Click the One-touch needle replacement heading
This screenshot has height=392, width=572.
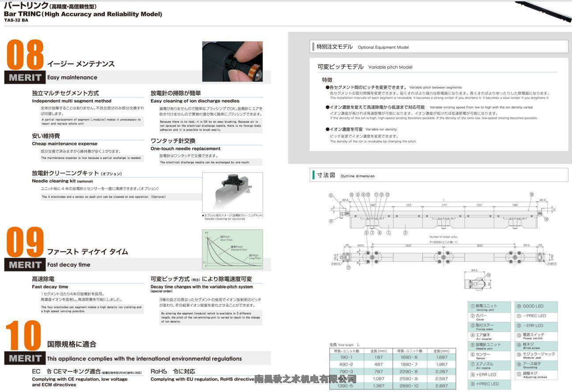[x=185, y=149]
